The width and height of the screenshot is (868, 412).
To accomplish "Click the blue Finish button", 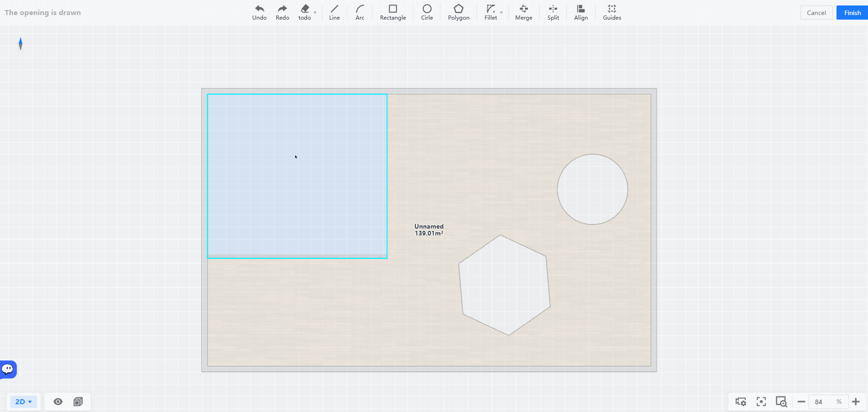I will (x=852, y=13).
